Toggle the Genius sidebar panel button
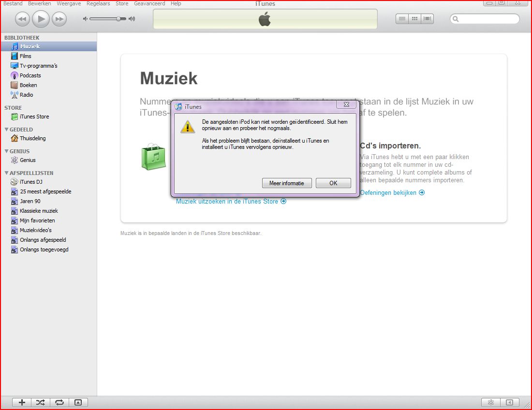Viewport: 532px width, 410px height. pos(509,403)
